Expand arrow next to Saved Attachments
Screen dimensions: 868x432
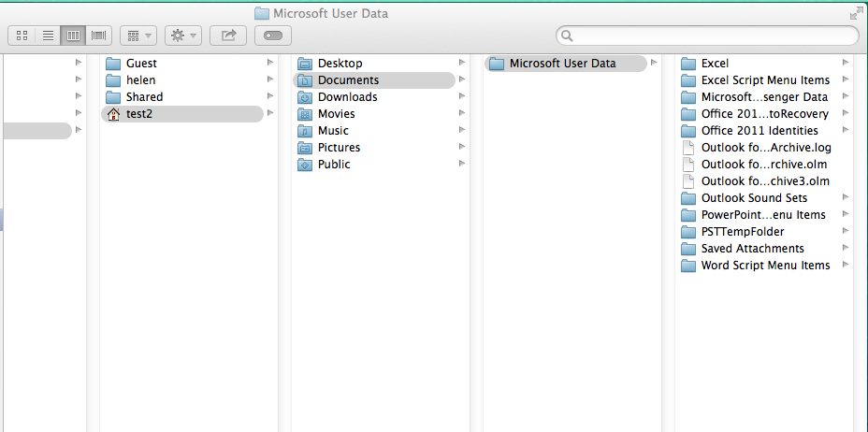click(x=846, y=247)
